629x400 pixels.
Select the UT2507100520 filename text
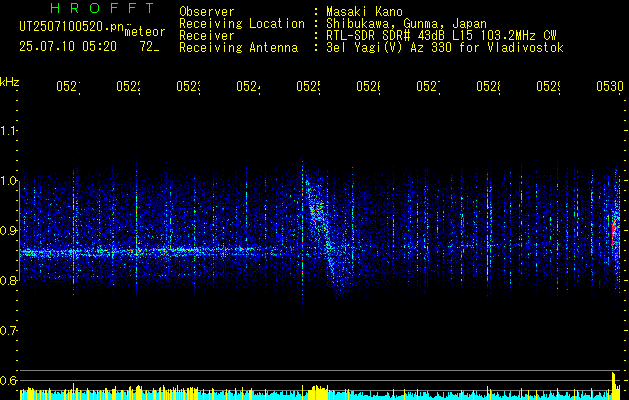click(71, 27)
